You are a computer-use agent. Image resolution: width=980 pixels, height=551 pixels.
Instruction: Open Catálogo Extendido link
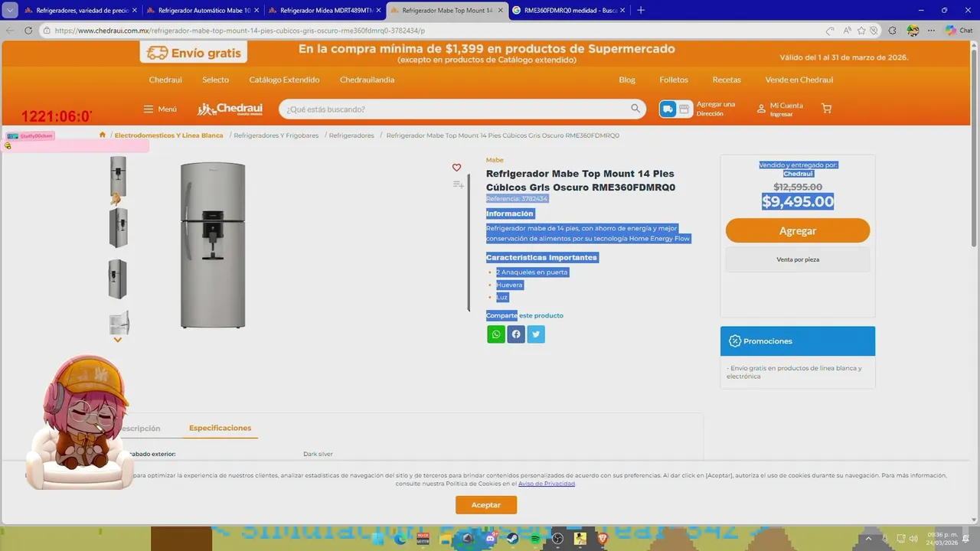[x=284, y=80]
